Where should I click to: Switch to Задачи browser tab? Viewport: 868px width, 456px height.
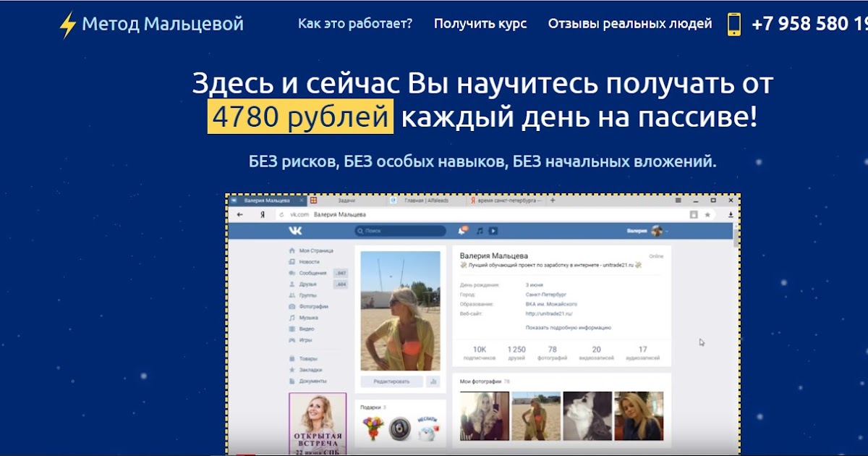pyautogui.click(x=347, y=200)
